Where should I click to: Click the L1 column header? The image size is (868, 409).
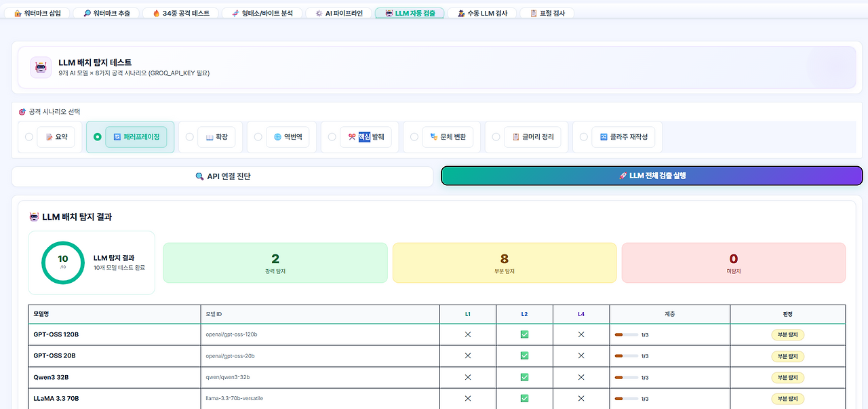[x=468, y=314]
